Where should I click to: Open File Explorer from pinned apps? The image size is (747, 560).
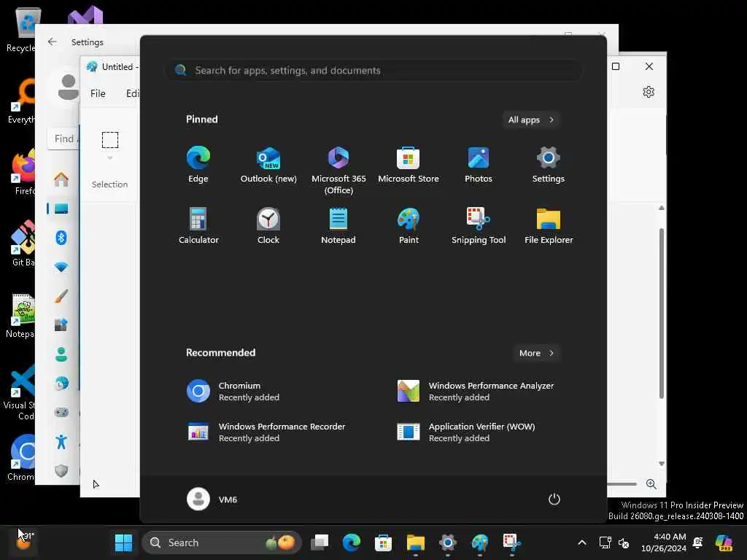pos(549,226)
